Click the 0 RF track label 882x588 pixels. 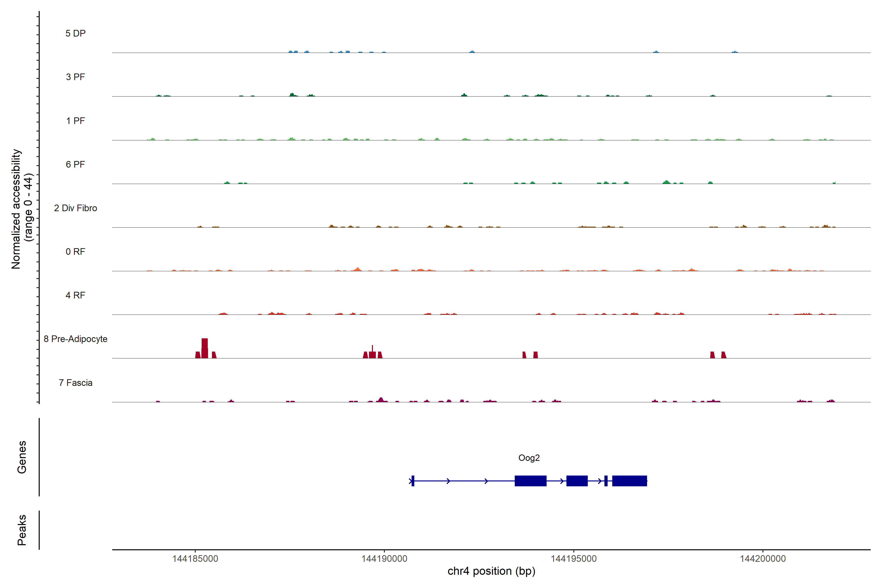pos(75,252)
